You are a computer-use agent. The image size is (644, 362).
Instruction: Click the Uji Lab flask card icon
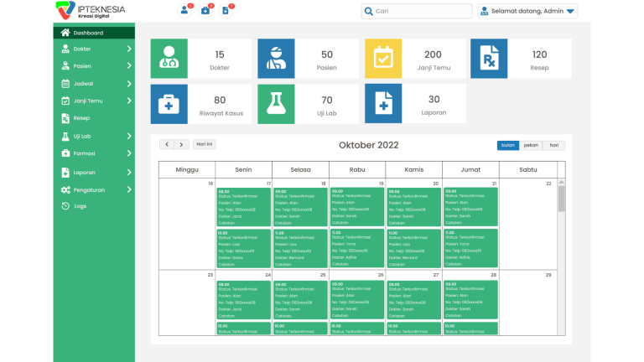click(x=276, y=104)
